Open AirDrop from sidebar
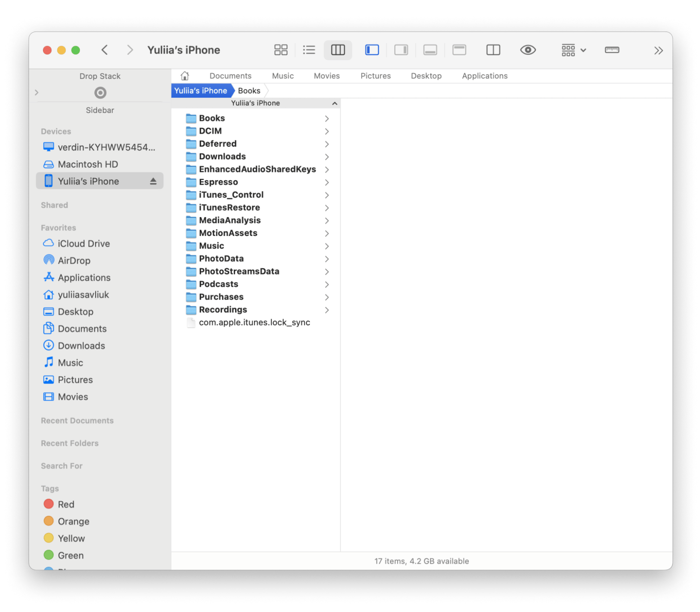The height and width of the screenshot is (612, 700). [x=100, y=261]
